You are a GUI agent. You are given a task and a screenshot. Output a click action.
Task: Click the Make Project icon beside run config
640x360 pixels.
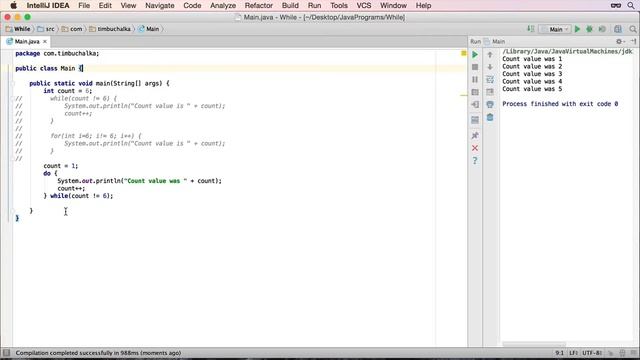pos(531,29)
